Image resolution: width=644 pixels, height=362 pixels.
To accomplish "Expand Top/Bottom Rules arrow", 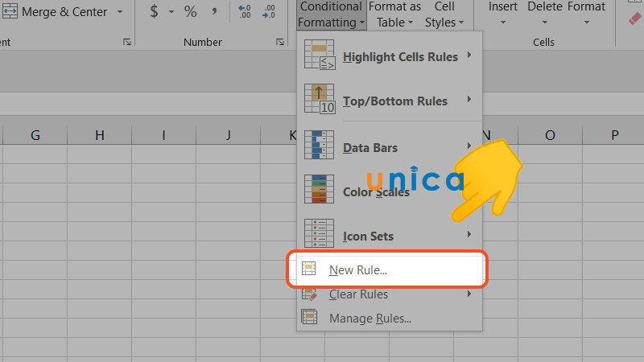I will [469, 99].
